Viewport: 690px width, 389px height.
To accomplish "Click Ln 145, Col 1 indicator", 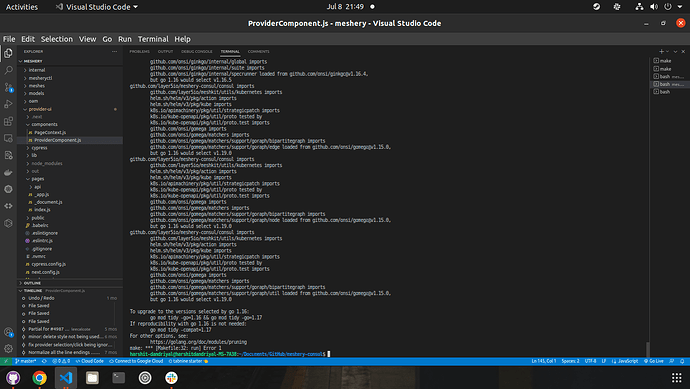I will pos(544,361).
